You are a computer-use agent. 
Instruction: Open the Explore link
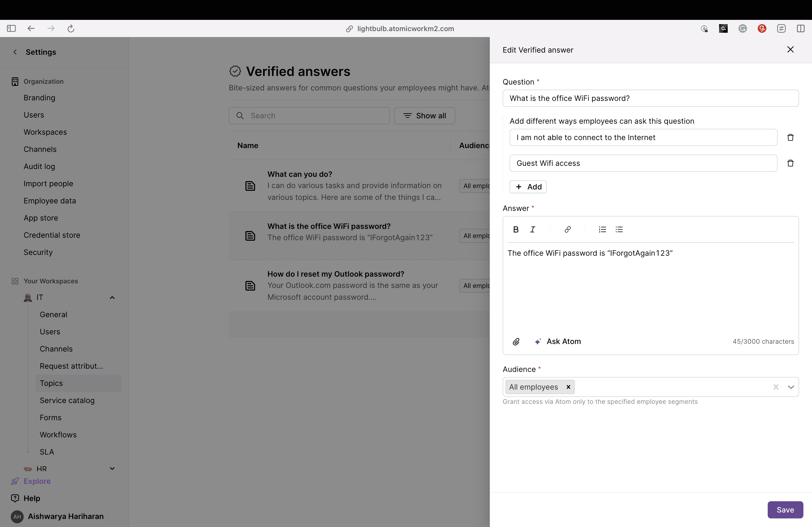click(x=37, y=481)
